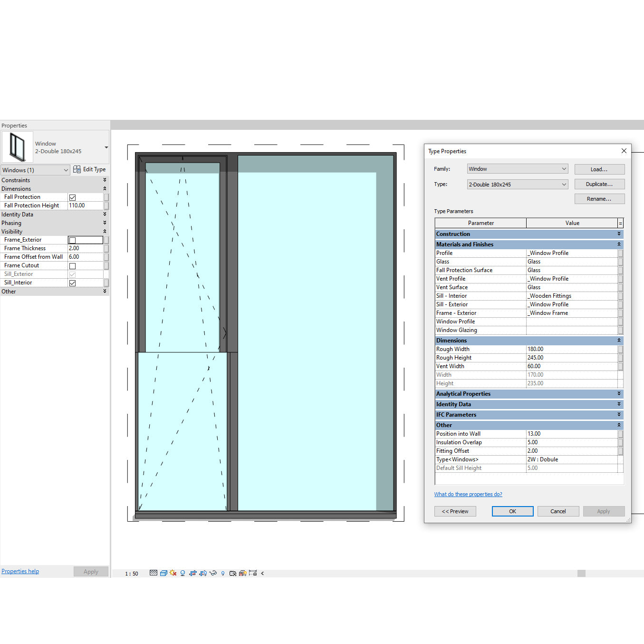Viewport: 644px width, 644px height.
Task: Disable the Sill_Interior checkbox
Action: [72, 283]
